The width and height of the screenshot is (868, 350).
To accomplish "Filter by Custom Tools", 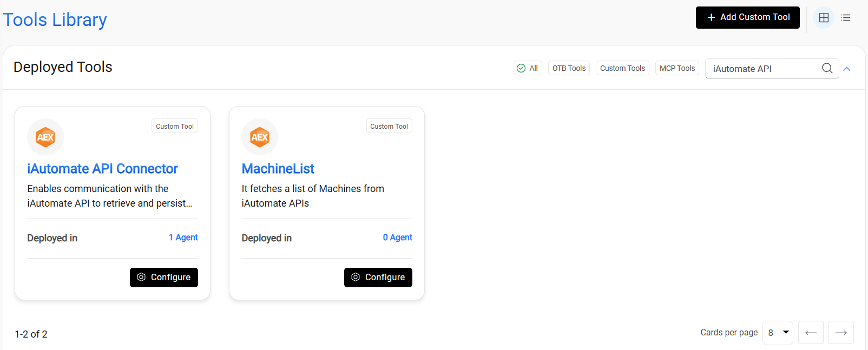I will coord(622,68).
